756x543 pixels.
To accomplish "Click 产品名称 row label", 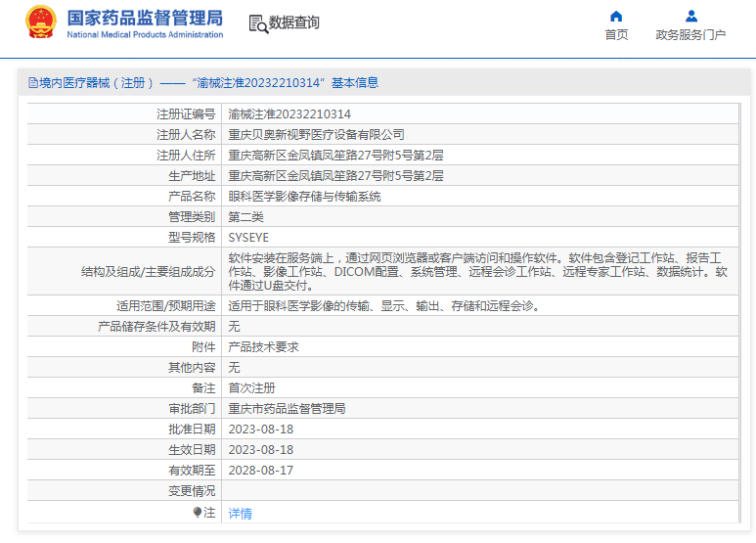I will (192, 197).
